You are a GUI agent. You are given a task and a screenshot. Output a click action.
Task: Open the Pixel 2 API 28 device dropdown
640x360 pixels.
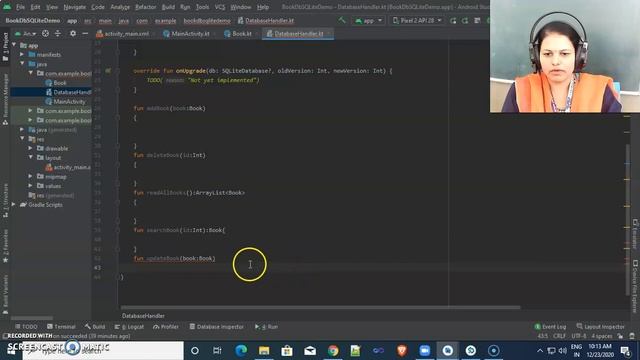[417, 20]
